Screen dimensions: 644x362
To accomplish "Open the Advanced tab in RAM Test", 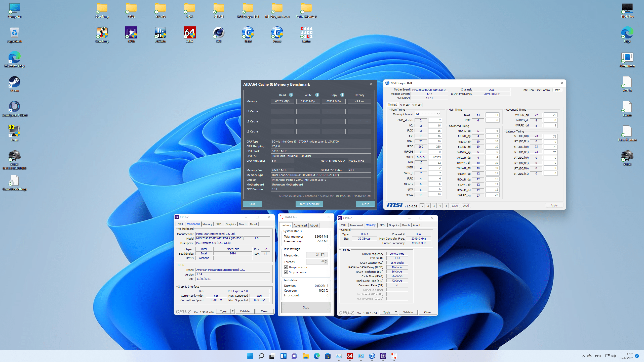I will [x=300, y=225].
